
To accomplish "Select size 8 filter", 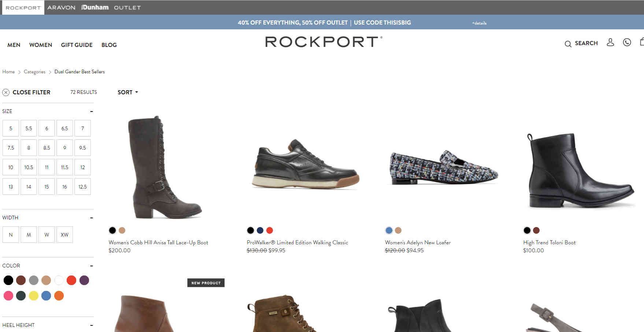I will (x=29, y=148).
